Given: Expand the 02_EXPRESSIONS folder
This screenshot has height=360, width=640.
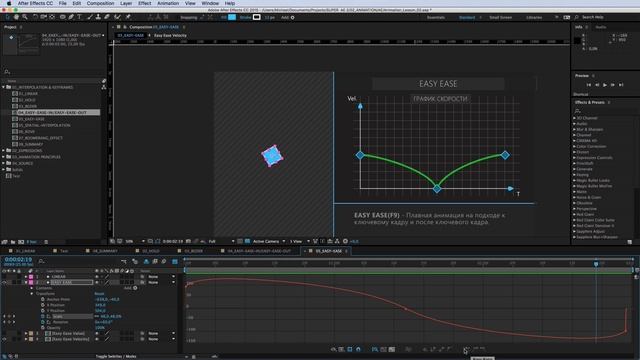Looking at the screenshot, I should click(4, 151).
